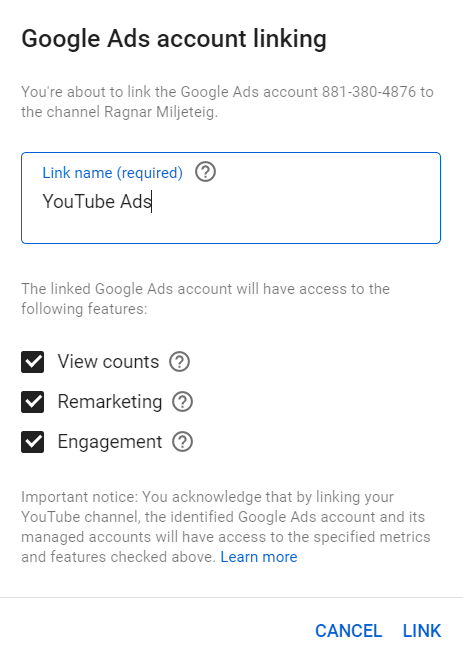Screen dimensions: 463x649
Task: Select 'The linked Google Ads account' text
Action: 206,299
